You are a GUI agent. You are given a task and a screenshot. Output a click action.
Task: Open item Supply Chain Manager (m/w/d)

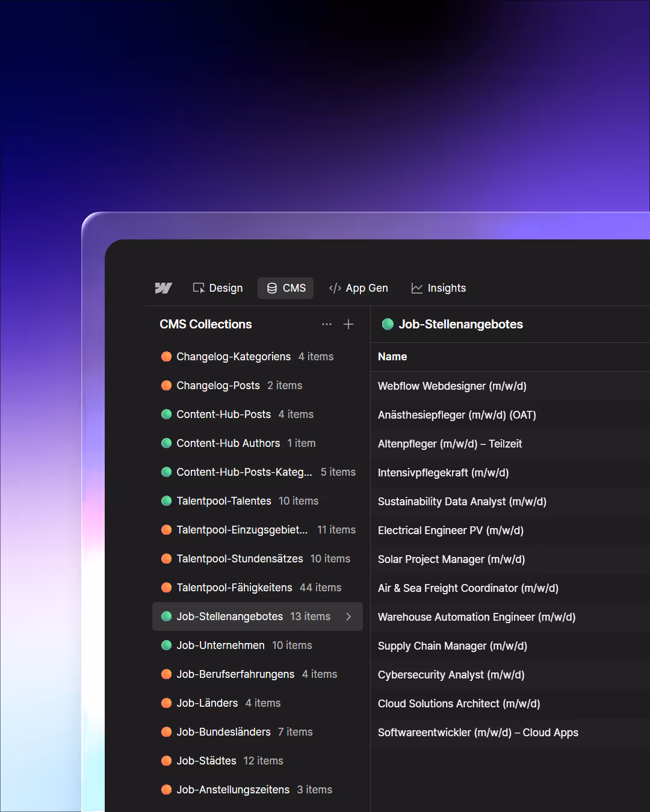coord(510,646)
